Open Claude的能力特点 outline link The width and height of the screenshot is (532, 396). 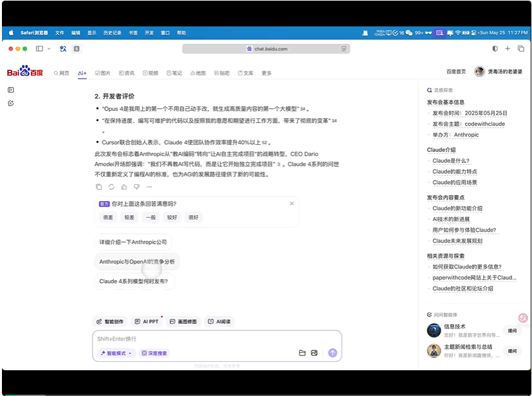click(x=455, y=172)
